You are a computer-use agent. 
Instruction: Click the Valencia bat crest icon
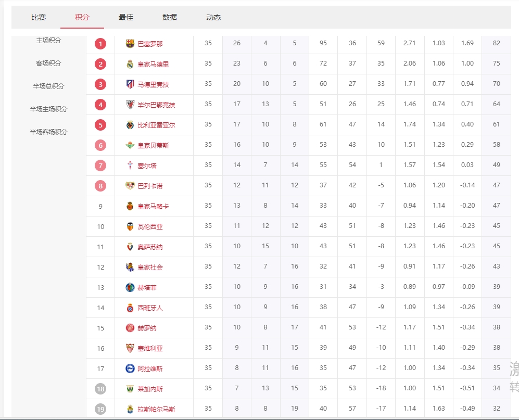click(130, 226)
